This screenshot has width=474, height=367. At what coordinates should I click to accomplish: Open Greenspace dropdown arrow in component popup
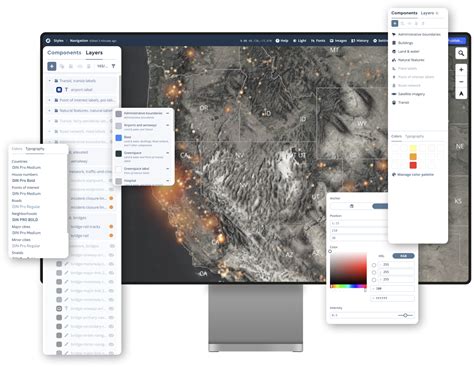[x=167, y=153]
